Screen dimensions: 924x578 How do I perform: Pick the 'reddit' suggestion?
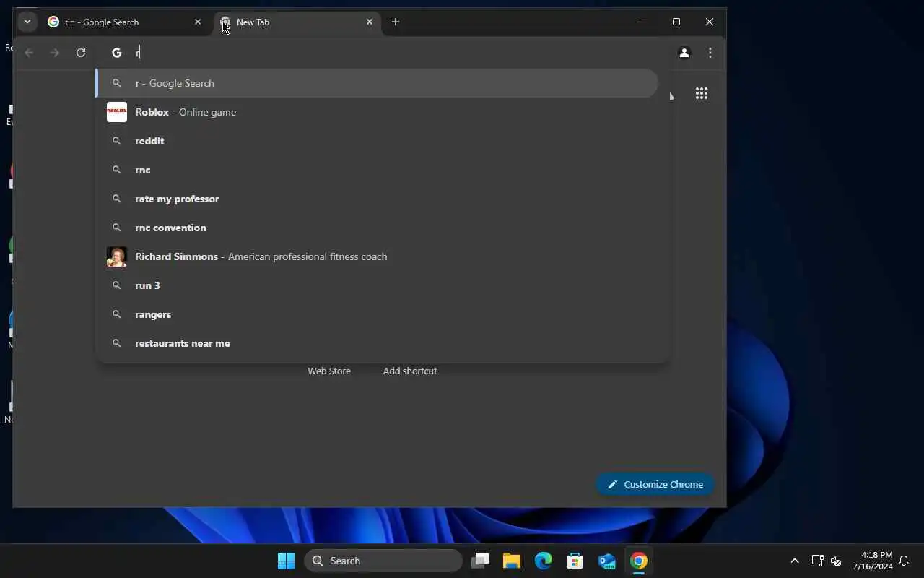pyautogui.click(x=377, y=141)
